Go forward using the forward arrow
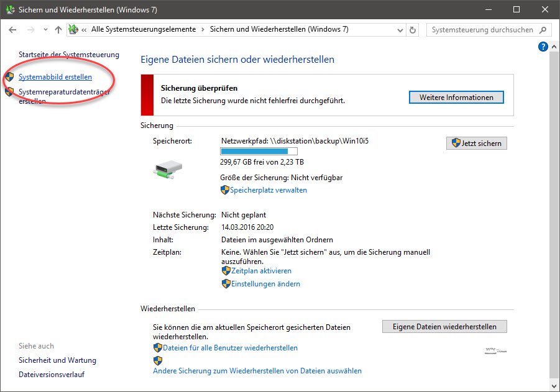 tap(30, 30)
